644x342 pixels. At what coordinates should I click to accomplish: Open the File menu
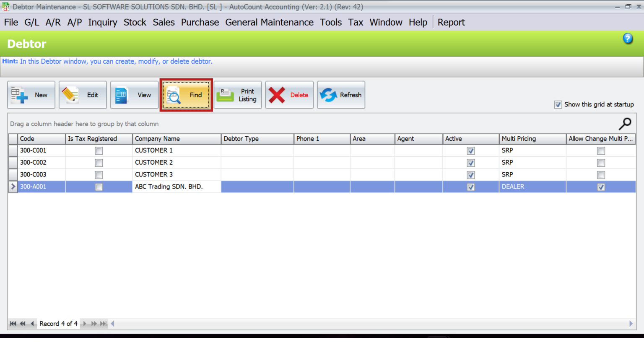click(11, 22)
